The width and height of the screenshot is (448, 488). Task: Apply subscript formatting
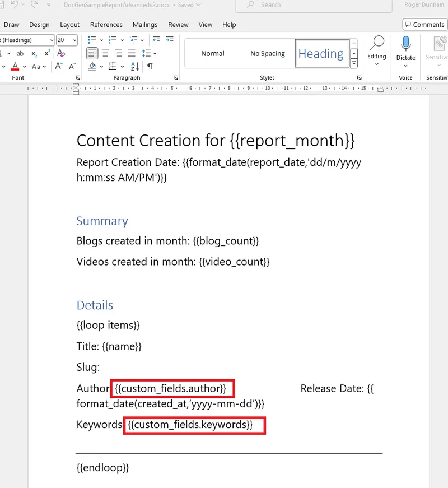pos(34,53)
